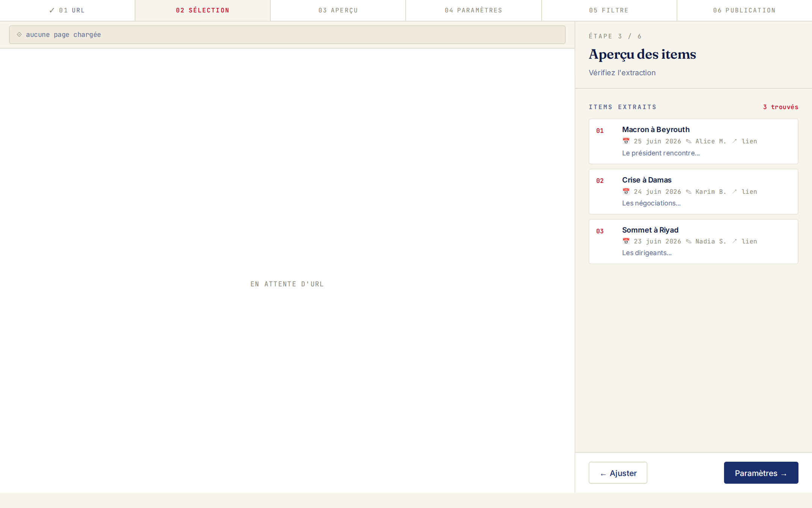Viewport: 812px width, 508px height.
Task: Click the pencil author icon beside Nadia S.
Action: click(x=688, y=241)
